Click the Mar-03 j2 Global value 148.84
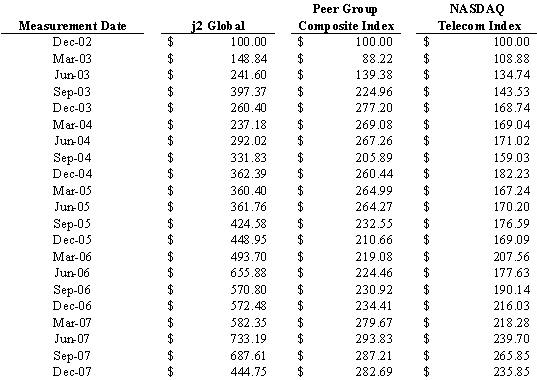This screenshot has width=537, height=380. 248,59
